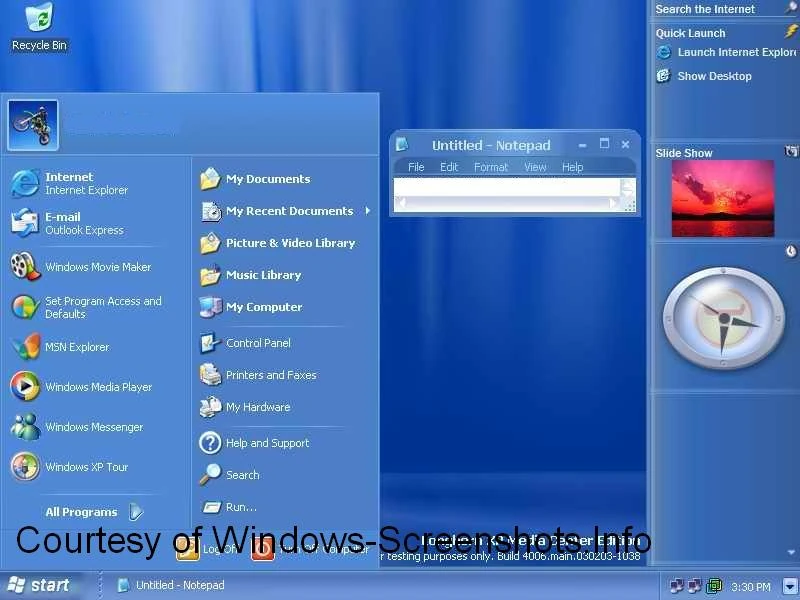Click the sidebar search magnifier icon
Image resolution: width=800 pixels, height=600 pixels.
[792, 8]
